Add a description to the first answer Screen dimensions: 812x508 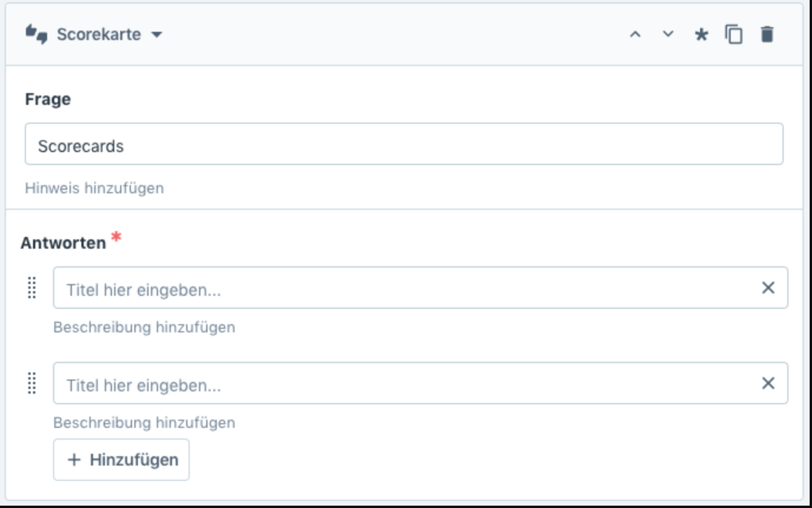coord(144,327)
